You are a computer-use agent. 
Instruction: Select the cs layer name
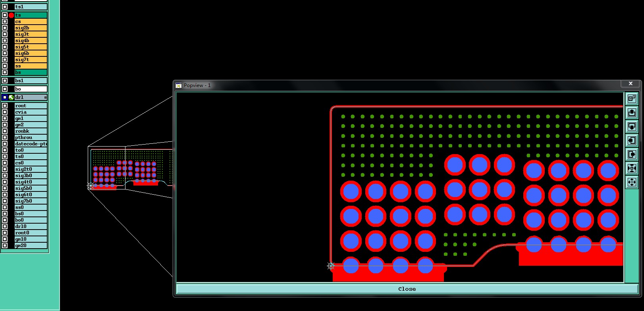click(31, 21)
